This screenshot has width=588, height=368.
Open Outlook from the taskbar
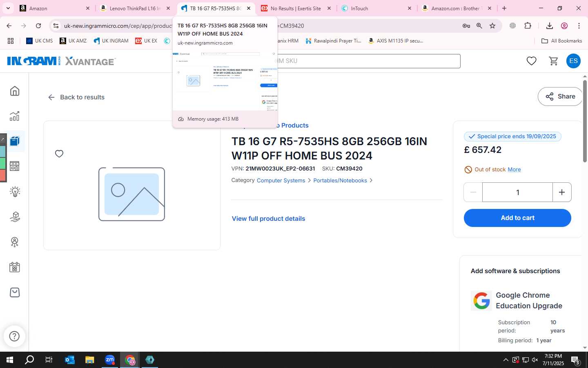coord(70,360)
